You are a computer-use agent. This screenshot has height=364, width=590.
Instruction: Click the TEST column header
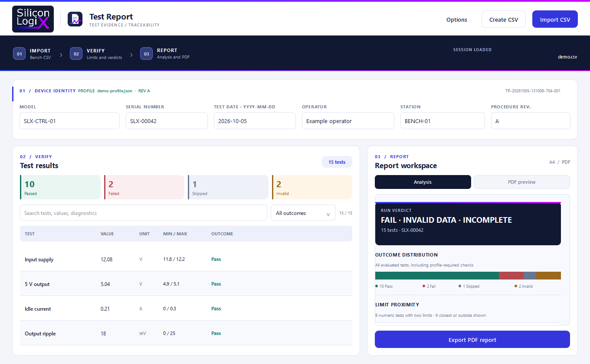pos(29,234)
